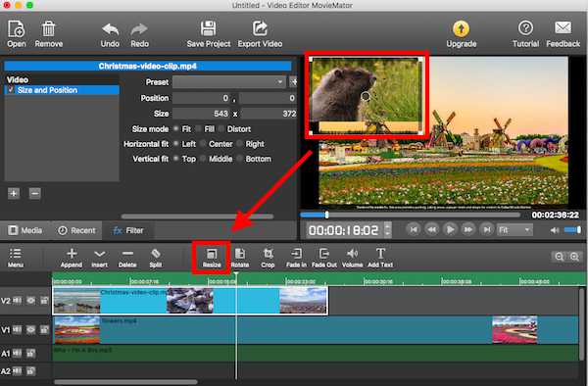
Task: Open the player Fit zoom dropdown
Action: (514, 229)
